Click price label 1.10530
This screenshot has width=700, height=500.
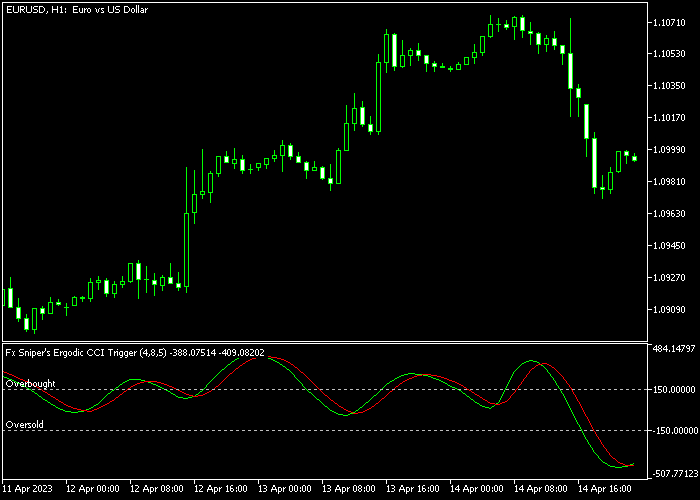click(x=669, y=54)
